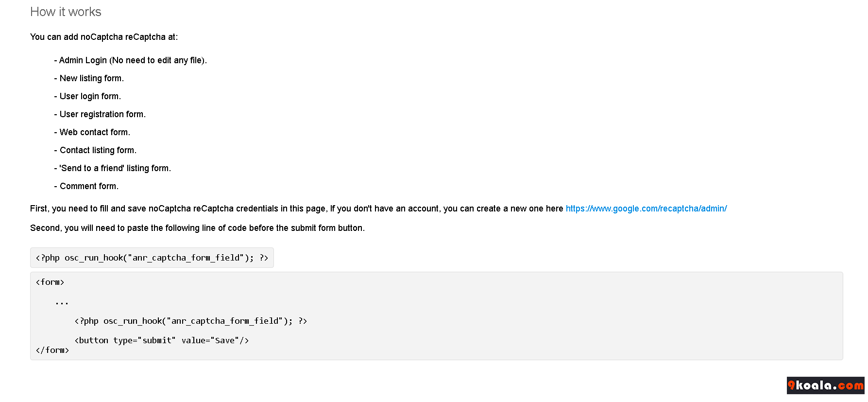Screen dimensions: 868x402
Task: Click the "How it works" heading
Action: click(66, 12)
